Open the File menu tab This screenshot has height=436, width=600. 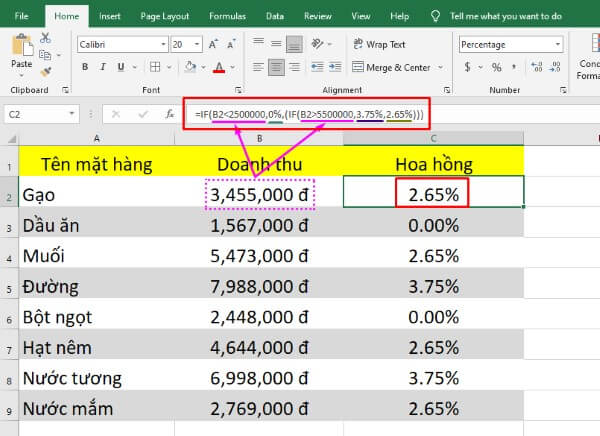pos(21,16)
